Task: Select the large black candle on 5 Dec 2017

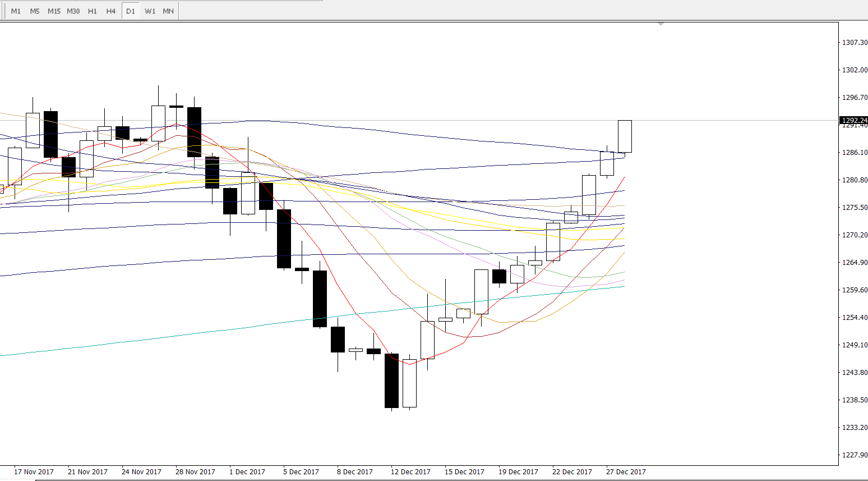Action: (x=284, y=239)
